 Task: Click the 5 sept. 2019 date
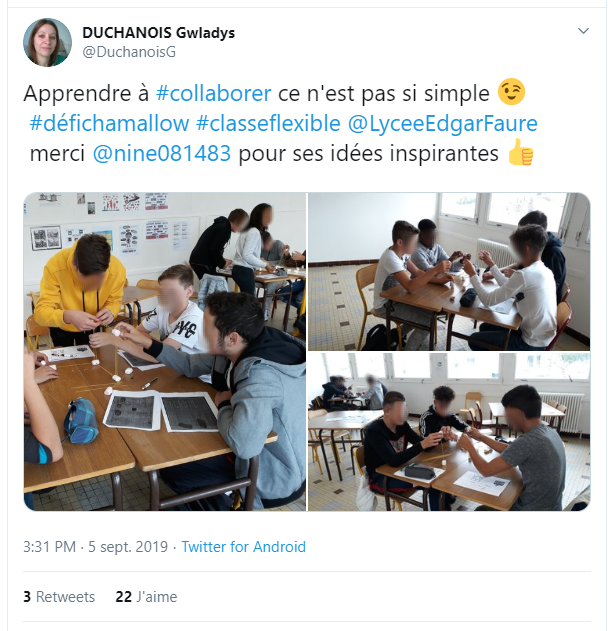pos(128,547)
